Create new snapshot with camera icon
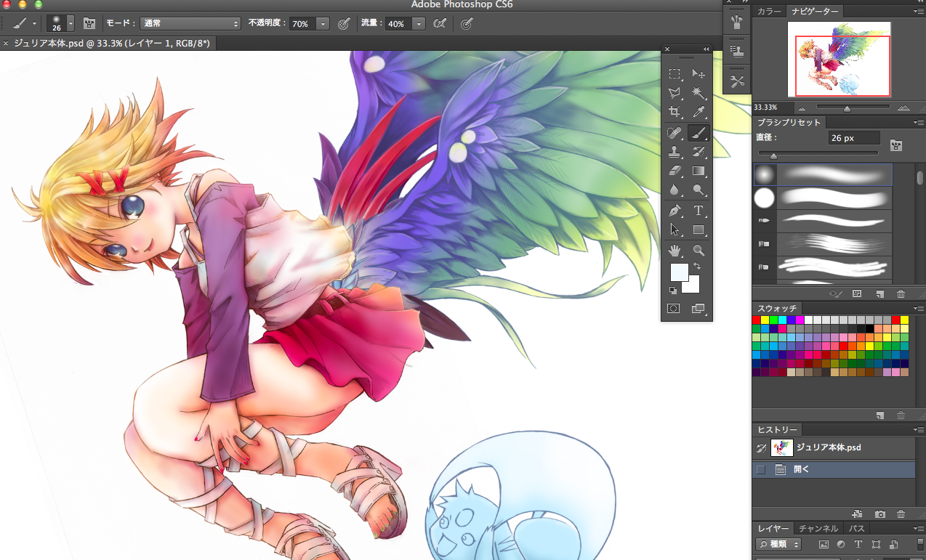Screen dimensions: 926x560 point(880,514)
